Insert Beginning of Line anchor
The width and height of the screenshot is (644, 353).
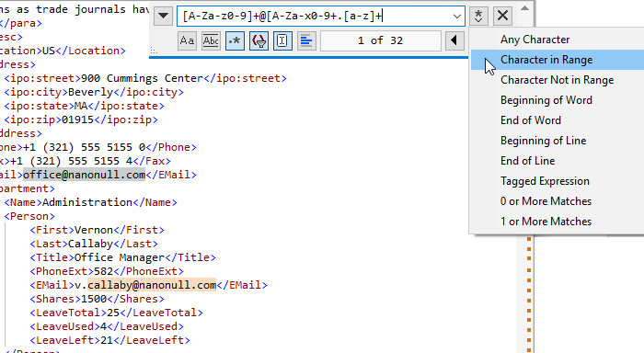coord(557,141)
